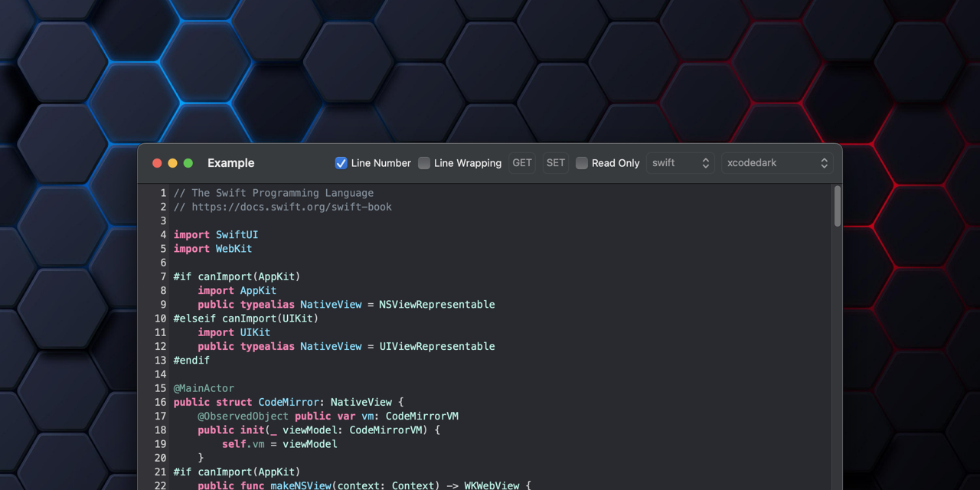This screenshot has width=980, height=490.
Task: Click the @MainActor annotation
Action: [204, 388]
